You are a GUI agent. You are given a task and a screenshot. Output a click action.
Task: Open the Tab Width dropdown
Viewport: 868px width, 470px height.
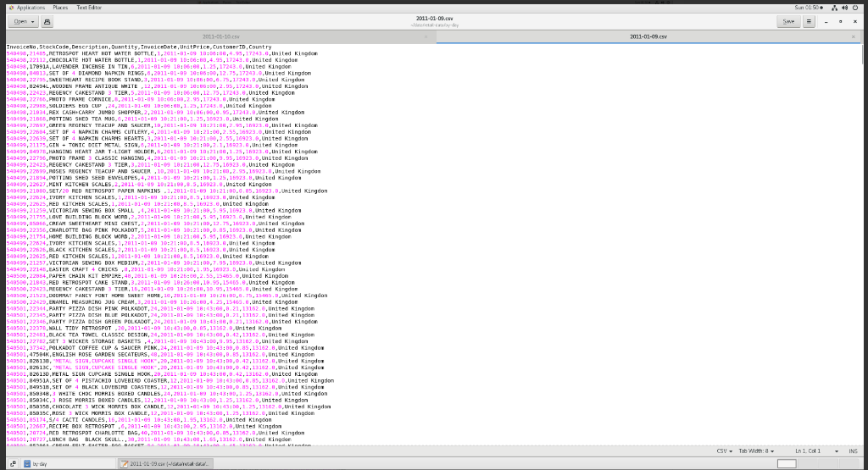coord(756,451)
